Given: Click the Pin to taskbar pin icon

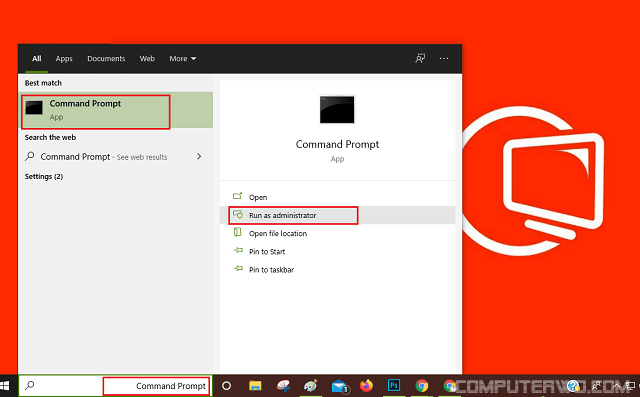Looking at the screenshot, I should [238, 268].
